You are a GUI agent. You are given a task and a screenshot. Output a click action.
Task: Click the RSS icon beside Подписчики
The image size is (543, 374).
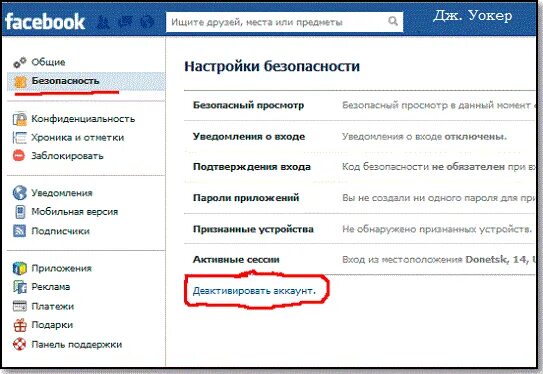(x=19, y=231)
